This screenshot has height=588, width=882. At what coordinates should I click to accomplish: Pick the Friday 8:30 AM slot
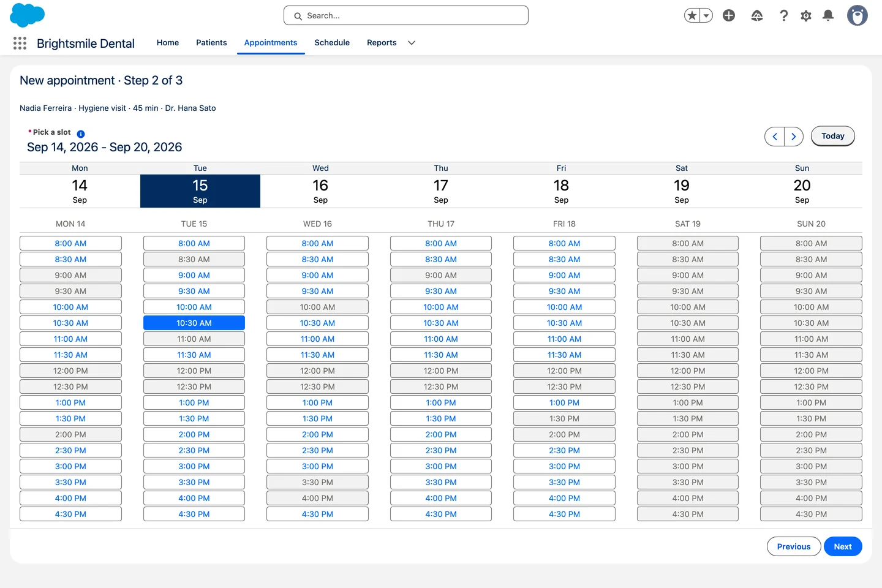(564, 259)
